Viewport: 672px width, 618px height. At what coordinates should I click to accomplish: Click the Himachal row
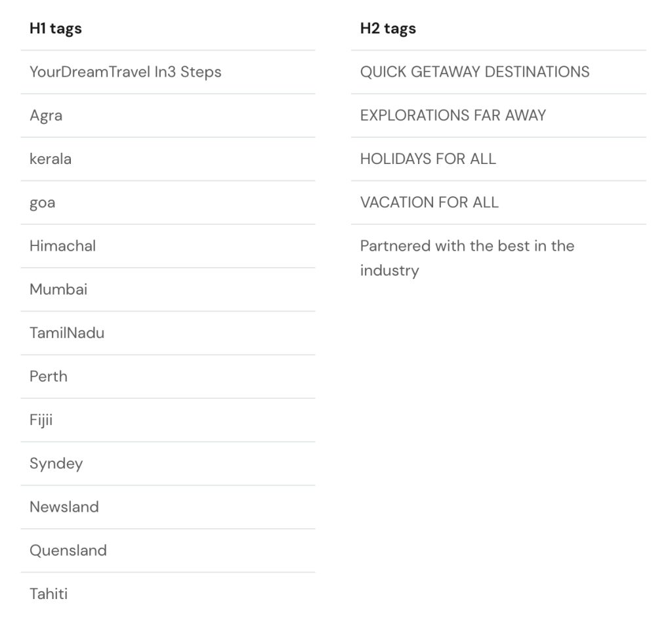pos(168,246)
